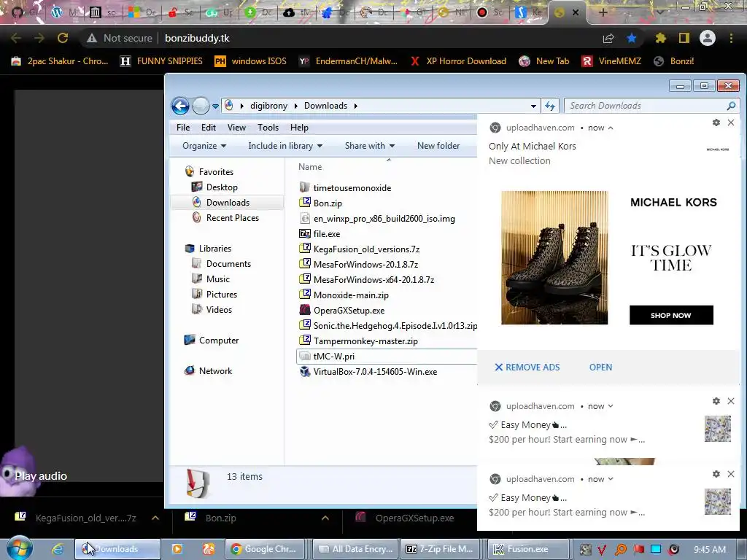This screenshot has width=747, height=560.
Task: Click the New folder button
Action: click(x=438, y=146)
